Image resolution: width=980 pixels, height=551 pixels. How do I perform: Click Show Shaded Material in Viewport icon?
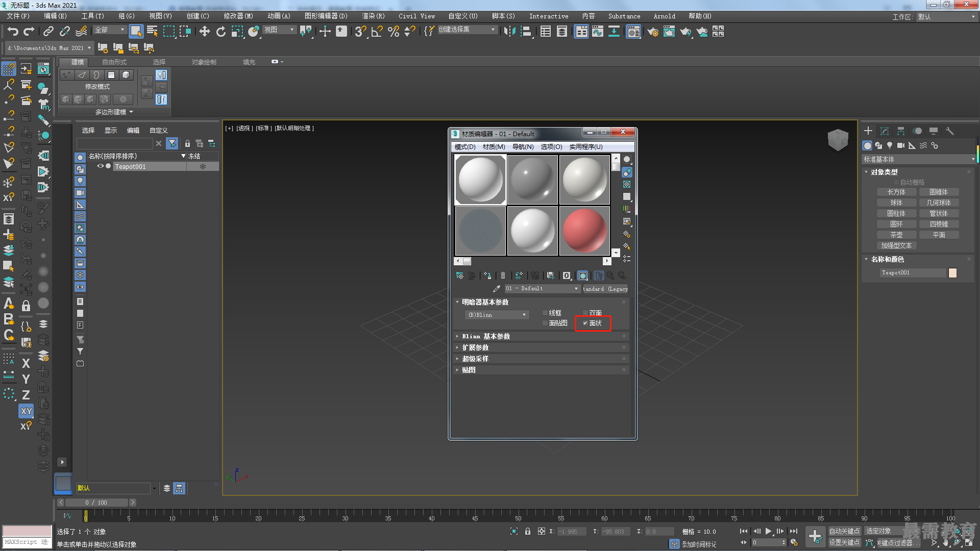[x=583, y=275]
